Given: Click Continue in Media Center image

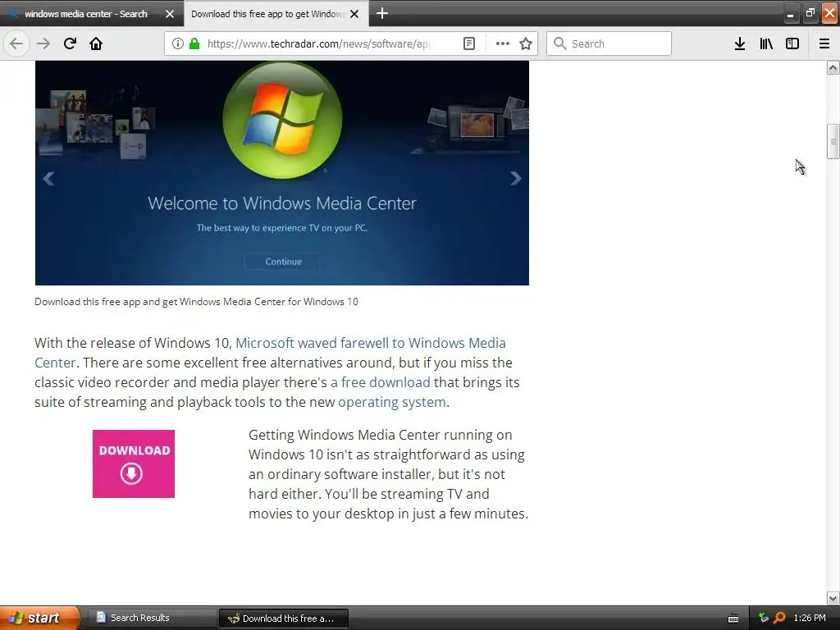Looking at the screenshot, I should pos(283,262).
